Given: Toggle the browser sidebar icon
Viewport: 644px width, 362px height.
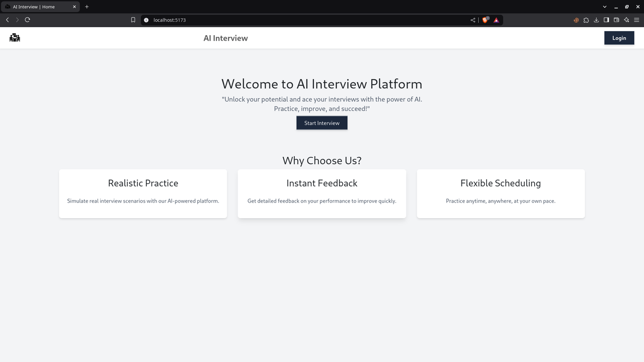Looking at the screenshot, I should tap(606, 20).
